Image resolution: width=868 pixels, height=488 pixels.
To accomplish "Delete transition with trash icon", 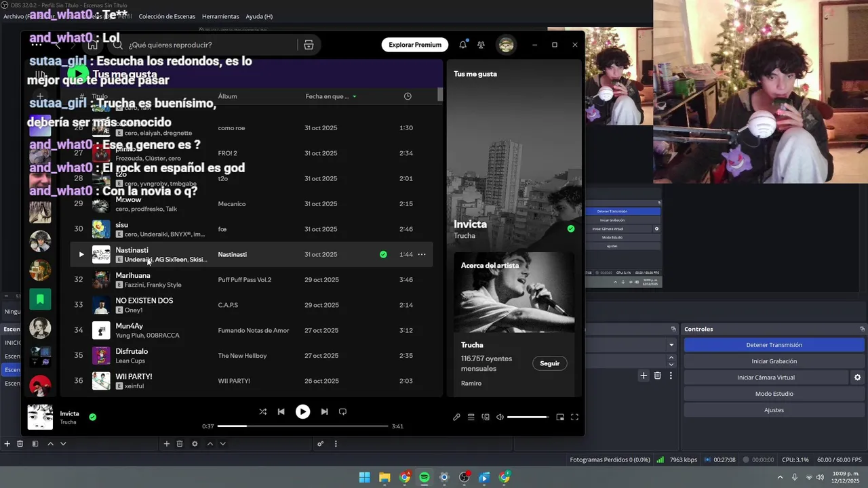I will (x=657, y=375).
